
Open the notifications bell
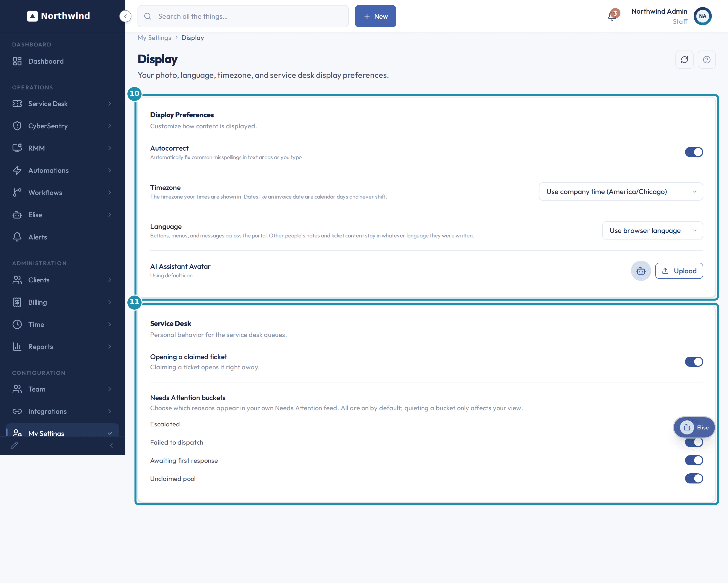click(x=612, y=16)
